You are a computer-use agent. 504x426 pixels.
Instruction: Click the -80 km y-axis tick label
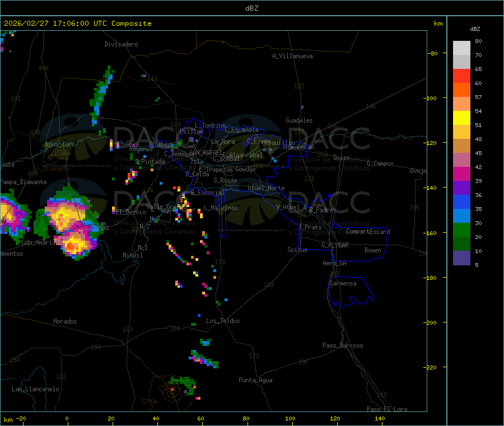(x=433, y=53)
